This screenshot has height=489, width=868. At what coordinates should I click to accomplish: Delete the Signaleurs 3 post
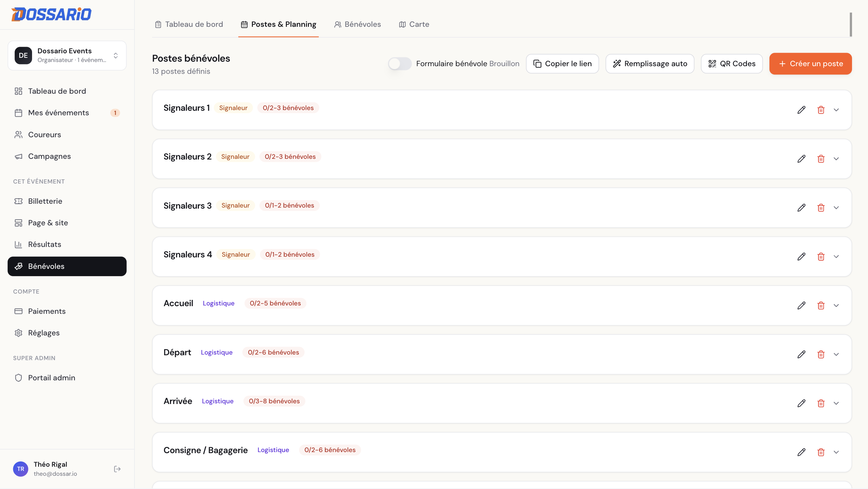pos(821,208)
